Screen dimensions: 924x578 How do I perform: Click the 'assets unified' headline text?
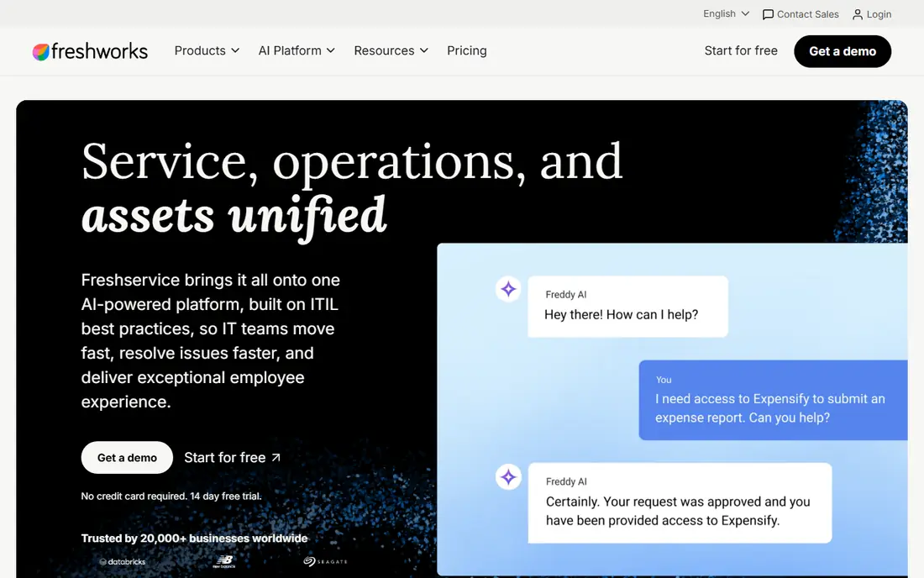[234, 216]
